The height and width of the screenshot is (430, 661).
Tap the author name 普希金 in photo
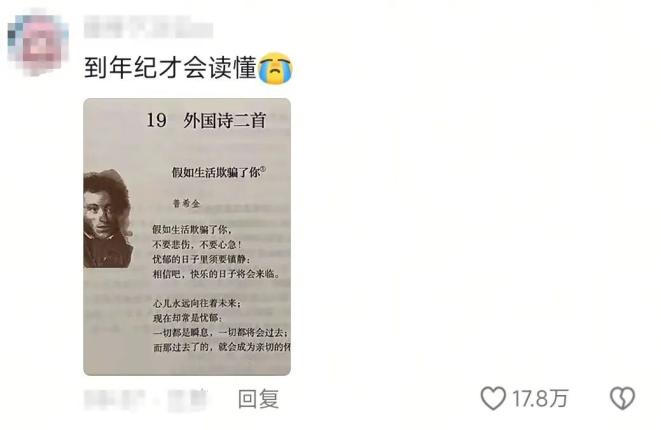point(186,204)
